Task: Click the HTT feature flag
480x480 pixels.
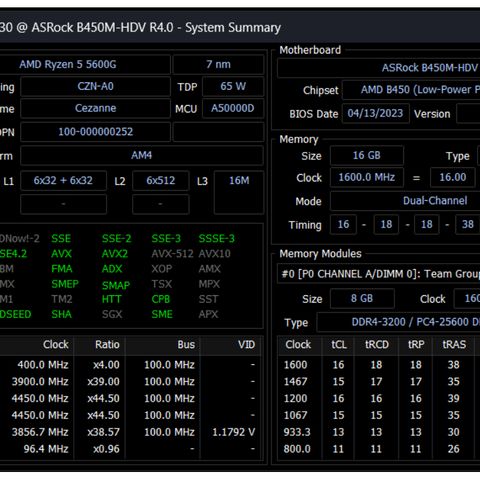Action: [111, 299]
